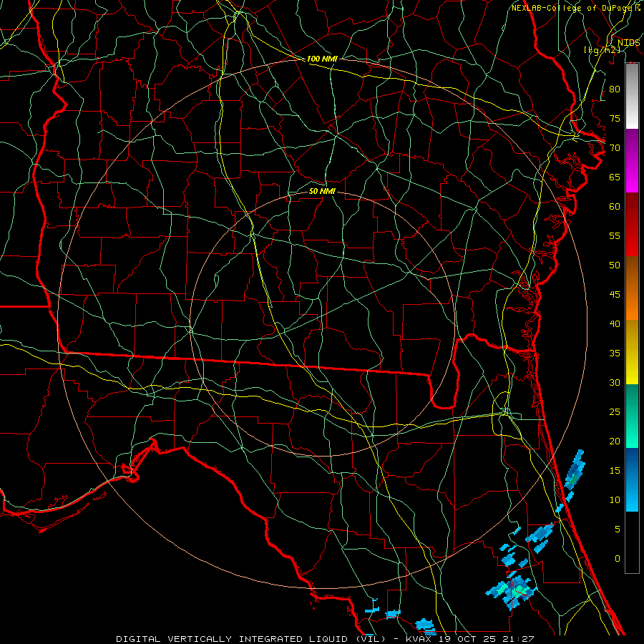Screen dimensions: 644x644
Task: Click the scale value 75
Action: (x=615, y=118)
